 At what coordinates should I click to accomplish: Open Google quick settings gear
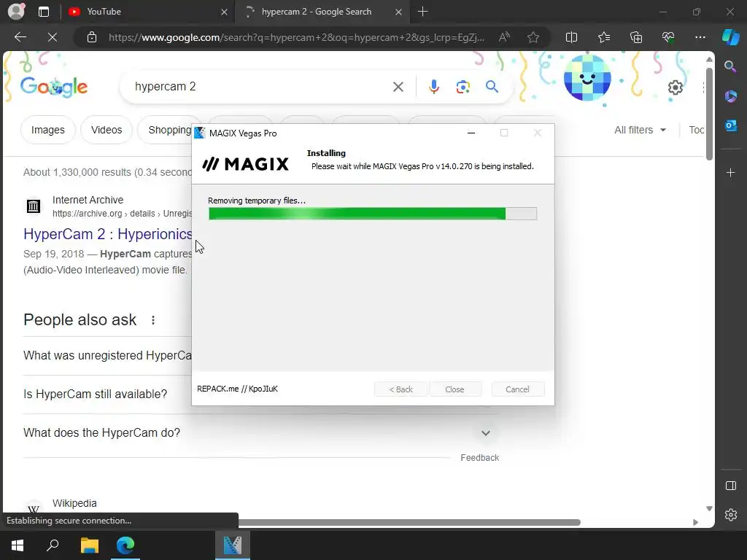(x=675, y=87)
